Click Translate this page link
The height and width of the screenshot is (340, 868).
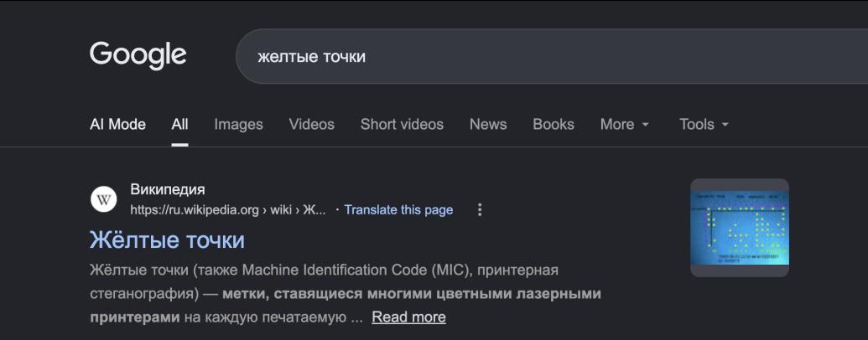398,210
